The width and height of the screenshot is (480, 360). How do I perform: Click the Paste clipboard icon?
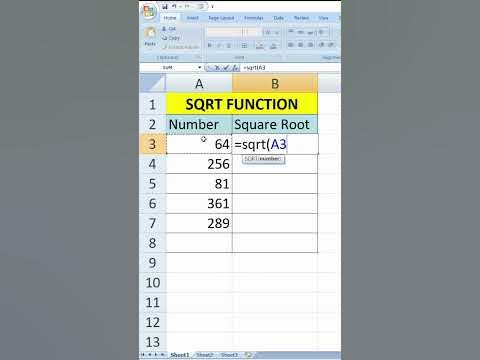click(x=150, y=33)
